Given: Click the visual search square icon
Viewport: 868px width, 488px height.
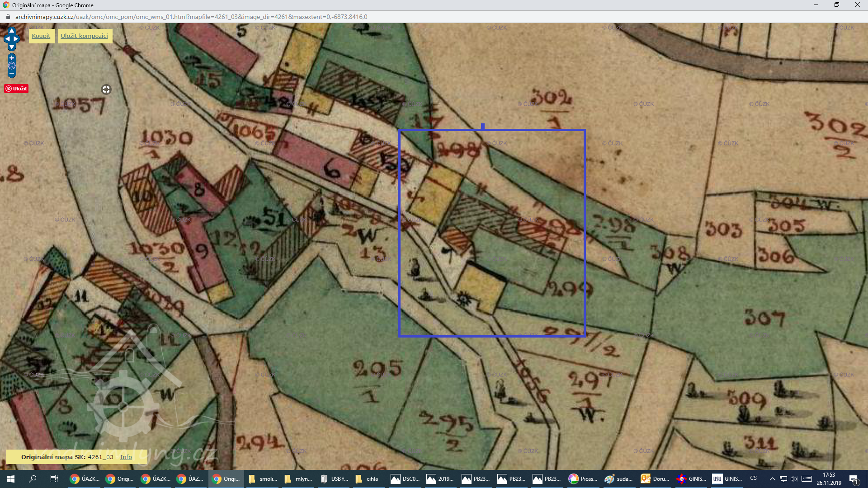Looking at the screenshot, I should coord(106,89).
